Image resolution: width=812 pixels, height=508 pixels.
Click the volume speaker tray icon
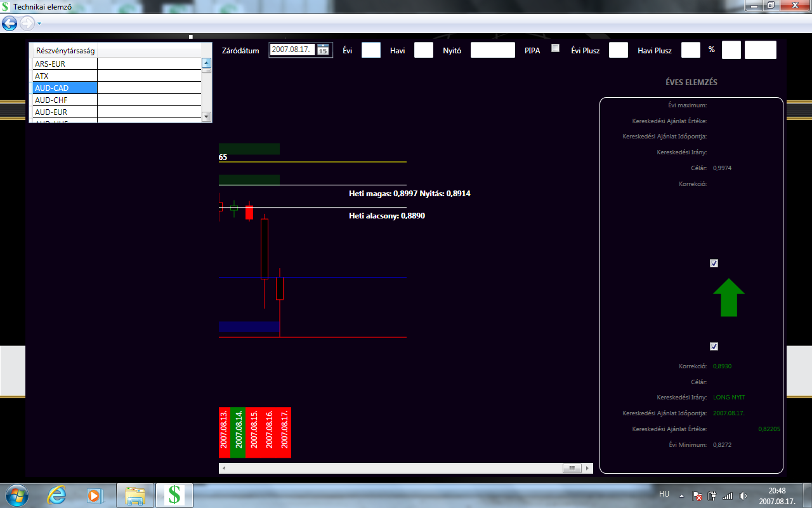click(x=743, y=496)
